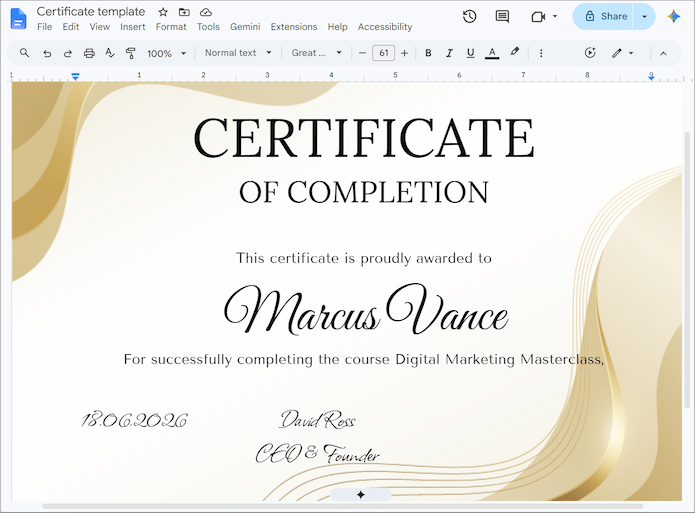This screenshot has width=695, height=513.
Task: Open the Help menu
Action: (337, 27)
